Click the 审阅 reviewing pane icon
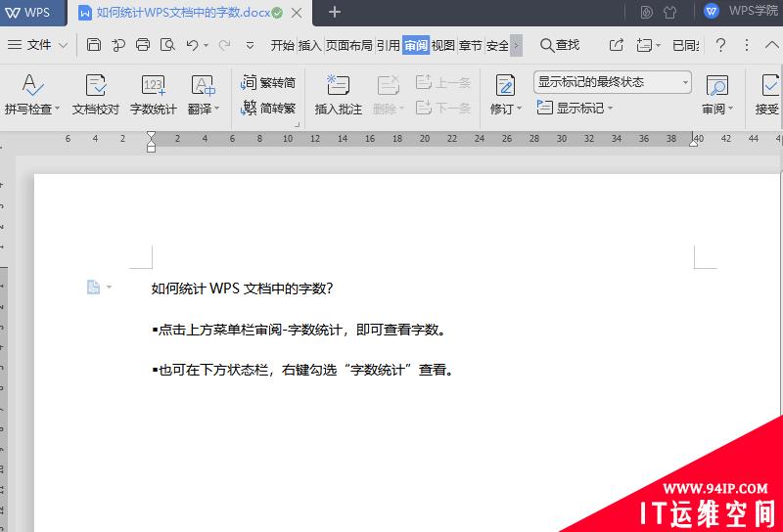Viewport: 783px width, 532px height. point(717,85)
